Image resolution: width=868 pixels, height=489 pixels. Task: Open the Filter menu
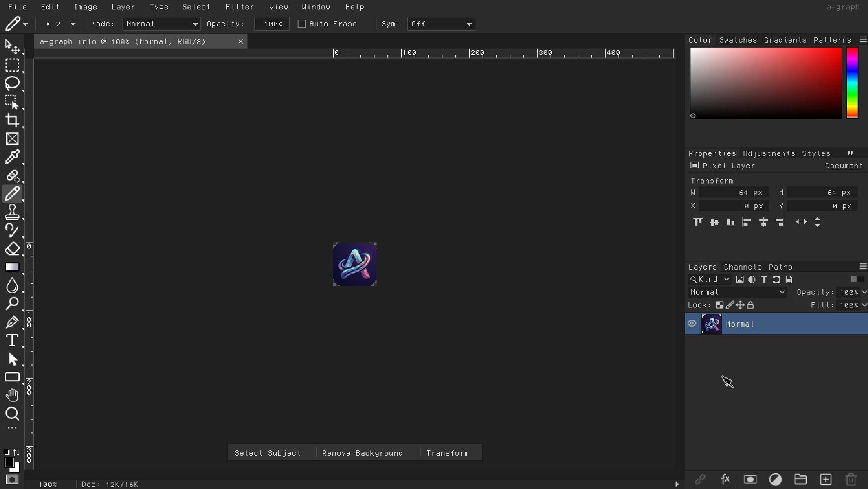[x=240, y=7]
